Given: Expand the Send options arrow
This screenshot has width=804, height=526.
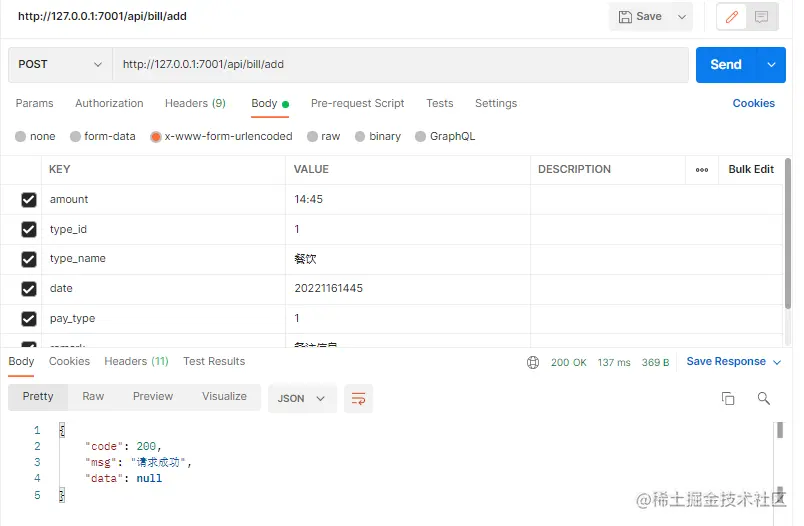Looking at the screenshot, I should (x=771, y=65).
